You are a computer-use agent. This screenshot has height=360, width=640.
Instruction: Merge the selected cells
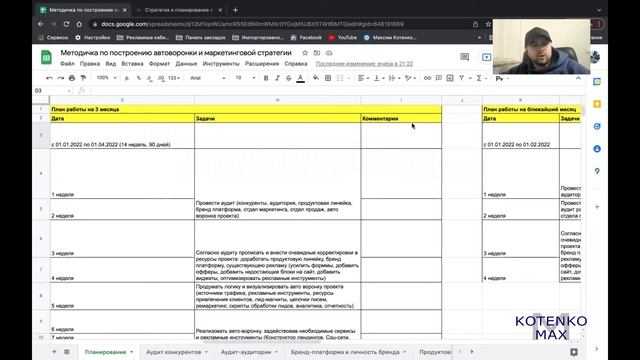(x=340, y=78)
